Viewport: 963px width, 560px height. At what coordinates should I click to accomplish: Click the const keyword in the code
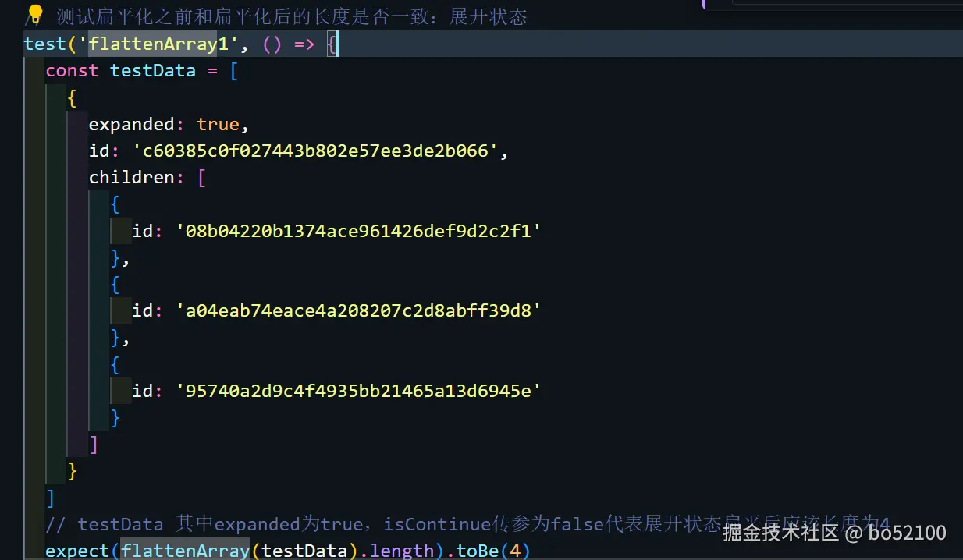click(x=71, y=70)
